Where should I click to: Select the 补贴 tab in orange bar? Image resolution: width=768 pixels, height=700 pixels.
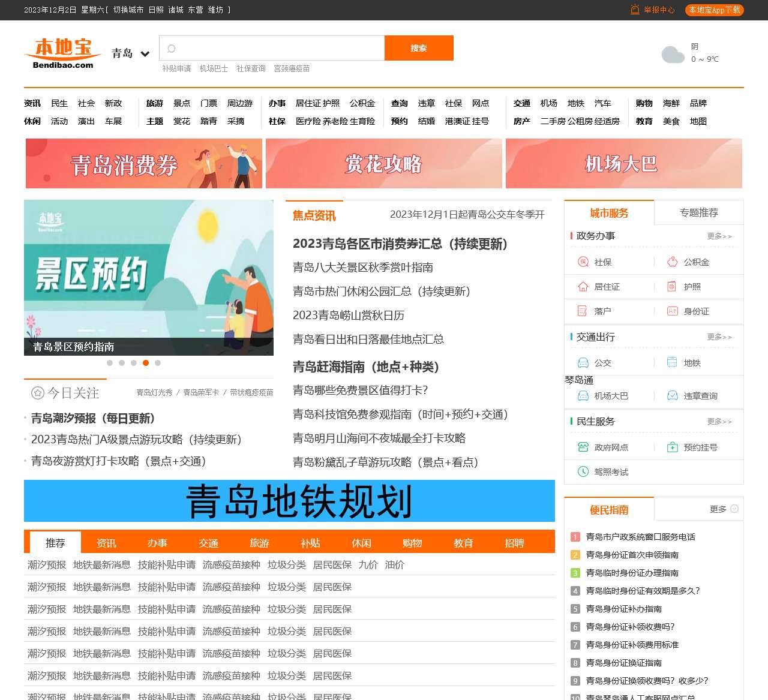pos(310,543)
